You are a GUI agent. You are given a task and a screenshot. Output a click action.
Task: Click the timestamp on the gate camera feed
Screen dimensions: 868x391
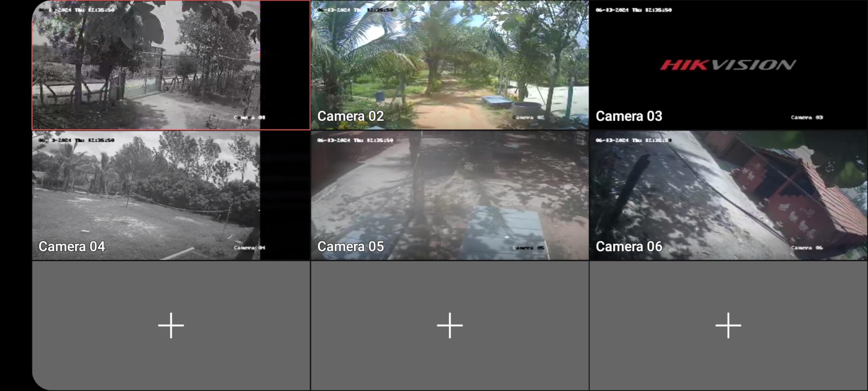[x=76, y=10]
